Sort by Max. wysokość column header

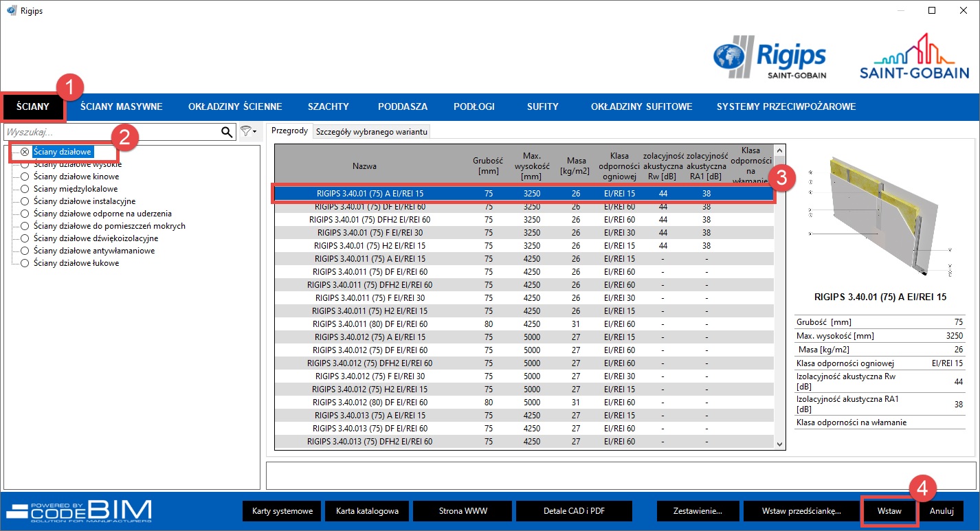pos(532,166)
